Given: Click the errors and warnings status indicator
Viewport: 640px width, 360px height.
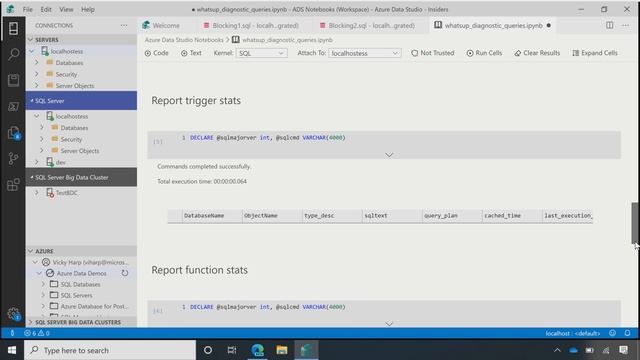Looking at the screenshot, I should pyautogui.click(x=37, y=333).
